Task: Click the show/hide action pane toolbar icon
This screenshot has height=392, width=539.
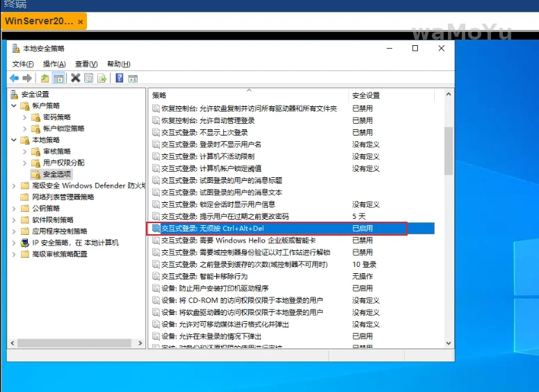Action: (x=133, y=78)
